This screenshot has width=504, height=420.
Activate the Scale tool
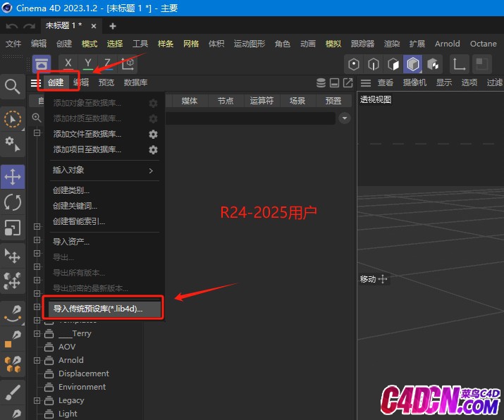tap(13, 228)
